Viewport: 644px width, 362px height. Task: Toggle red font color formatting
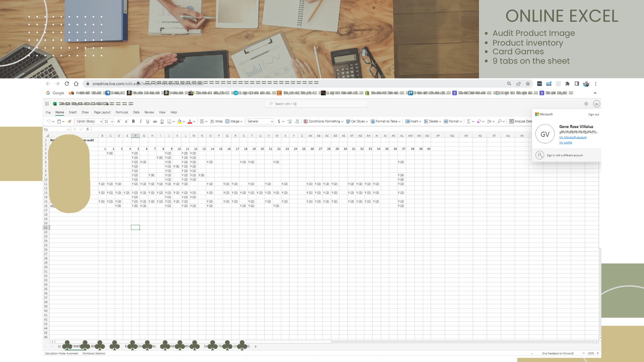(190, 121)
